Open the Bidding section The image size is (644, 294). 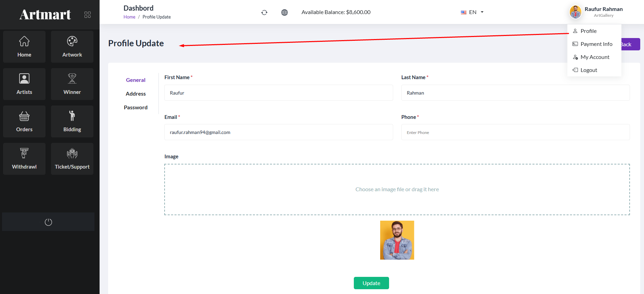point(72,122)
